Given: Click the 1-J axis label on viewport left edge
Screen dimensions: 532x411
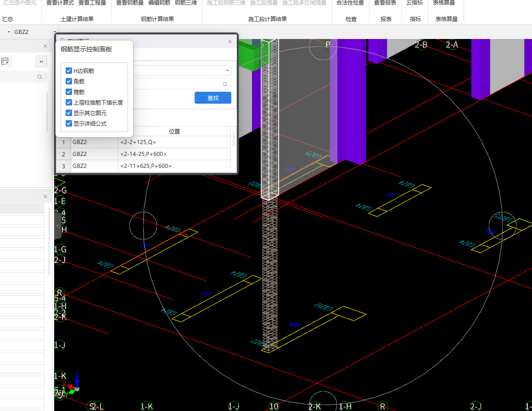Looking at the screenshot, I should click(x=60, y=345).
